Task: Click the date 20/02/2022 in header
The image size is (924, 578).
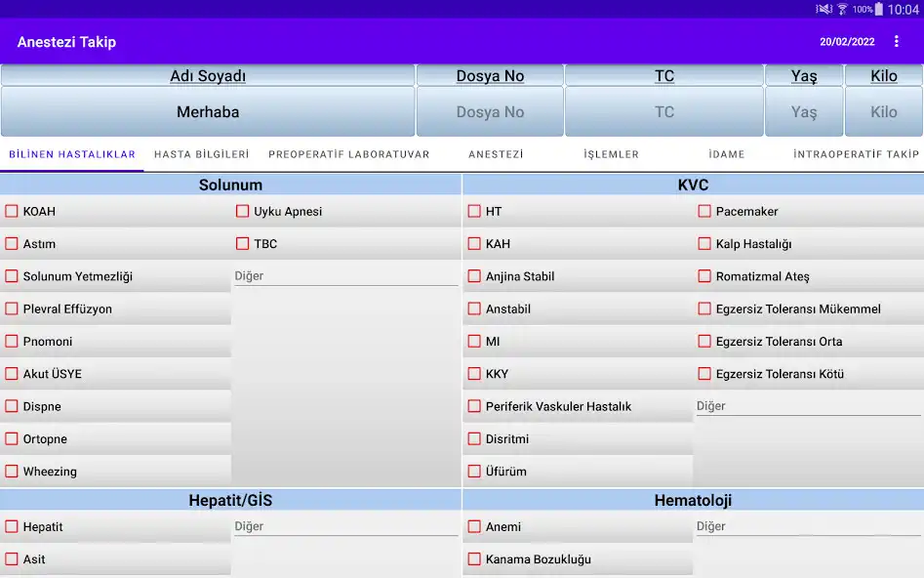Action: click(x=847, y=42)
